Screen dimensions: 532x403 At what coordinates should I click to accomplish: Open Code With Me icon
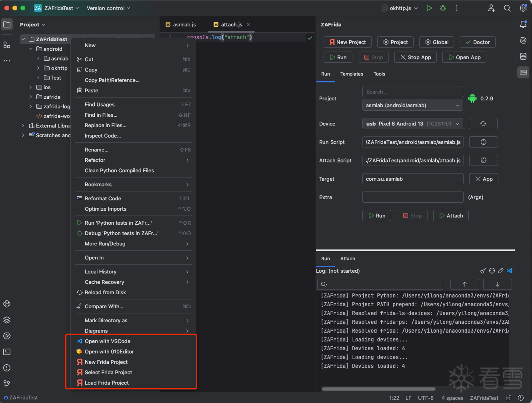(492, 8)
